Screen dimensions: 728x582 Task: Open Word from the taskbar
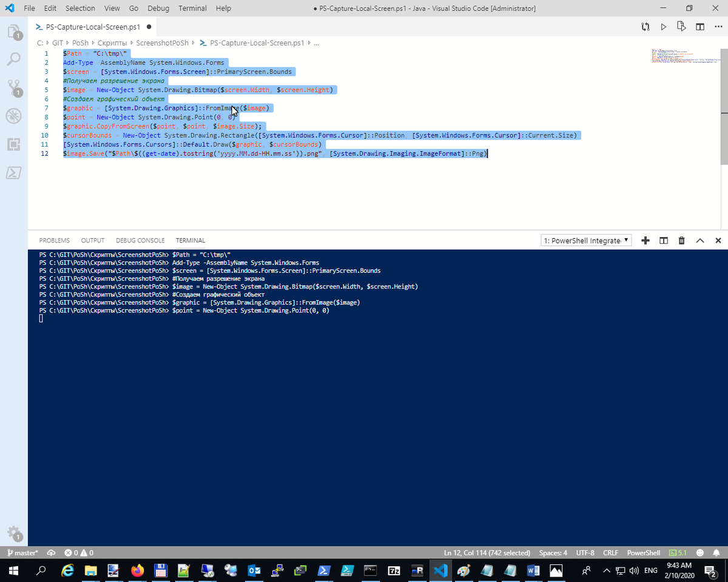pos(533,570)
